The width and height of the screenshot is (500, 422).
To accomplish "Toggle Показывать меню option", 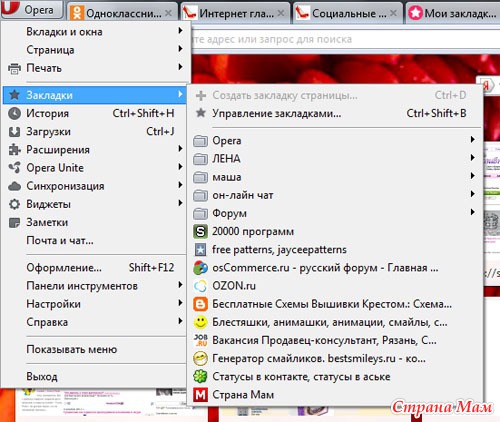I will (x=96, y=349).
